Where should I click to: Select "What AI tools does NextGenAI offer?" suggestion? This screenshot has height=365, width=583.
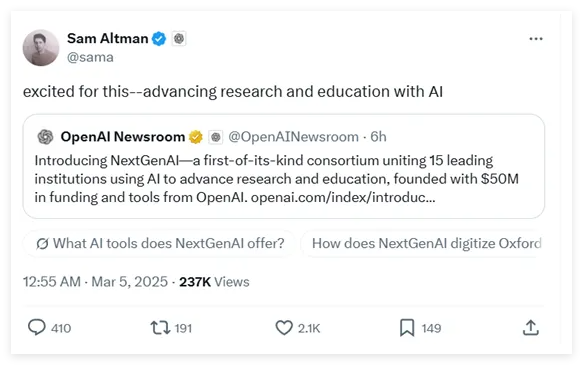coord(160,243)
